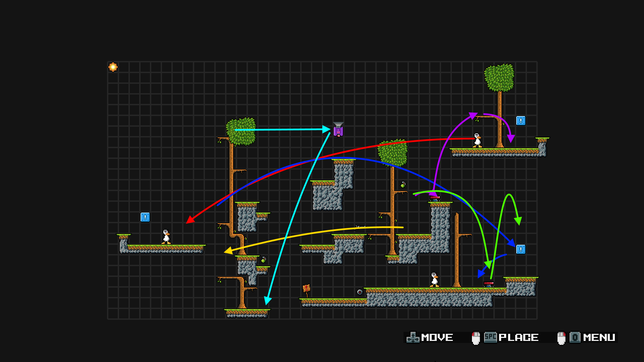Select the duck on left platform

point(166,237)
